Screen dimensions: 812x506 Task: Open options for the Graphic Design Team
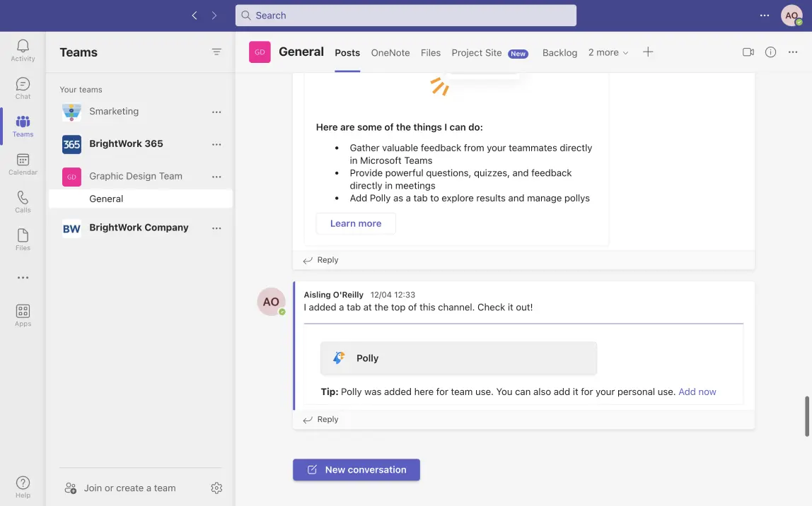[216, 176]
